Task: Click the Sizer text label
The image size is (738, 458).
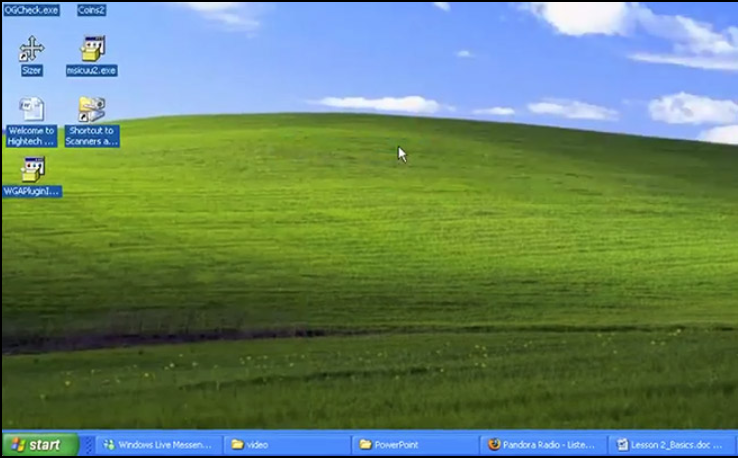Action: pos(32,71)
